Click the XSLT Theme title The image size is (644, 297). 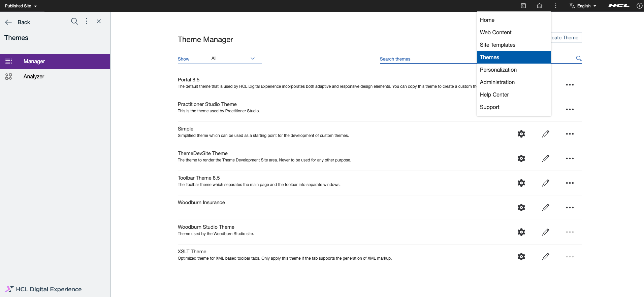[192, 252]
